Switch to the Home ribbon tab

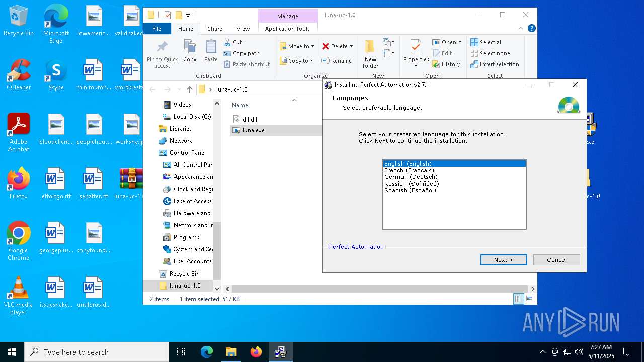186,29
